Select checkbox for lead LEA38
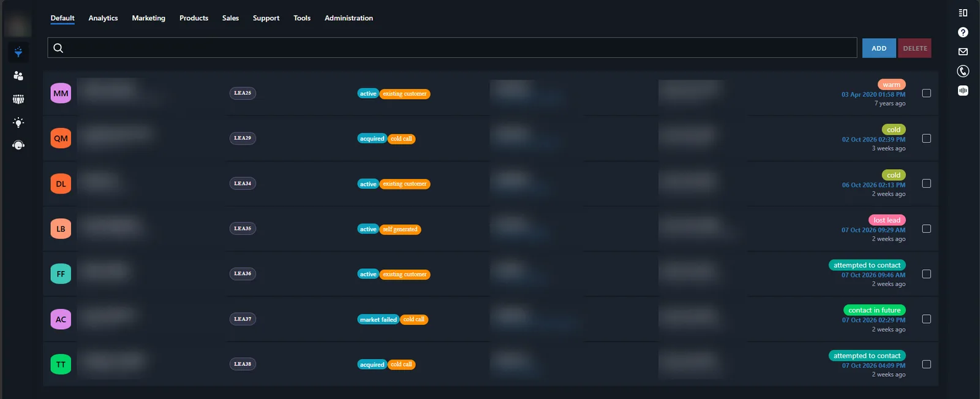 (x=926, y=364)
